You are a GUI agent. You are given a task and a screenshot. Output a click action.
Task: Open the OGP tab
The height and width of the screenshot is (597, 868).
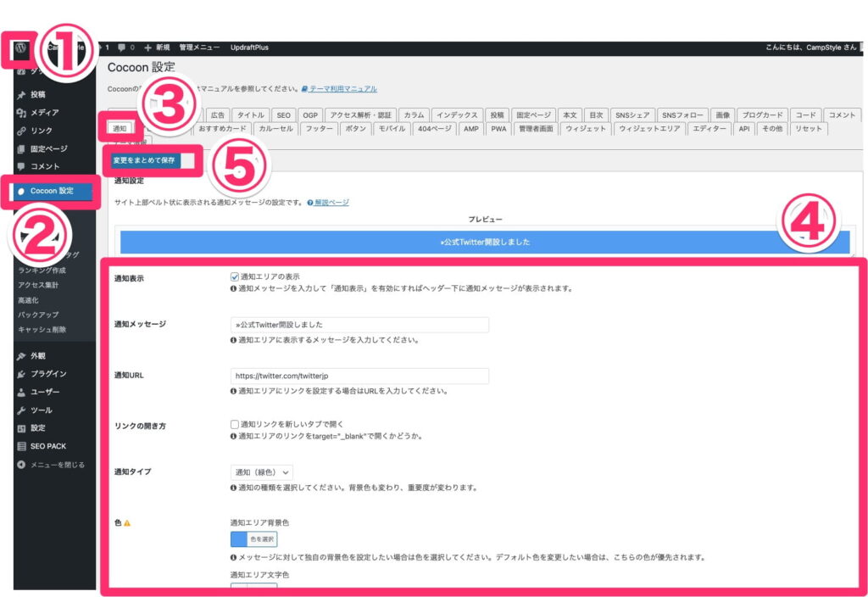coord(310,115)
